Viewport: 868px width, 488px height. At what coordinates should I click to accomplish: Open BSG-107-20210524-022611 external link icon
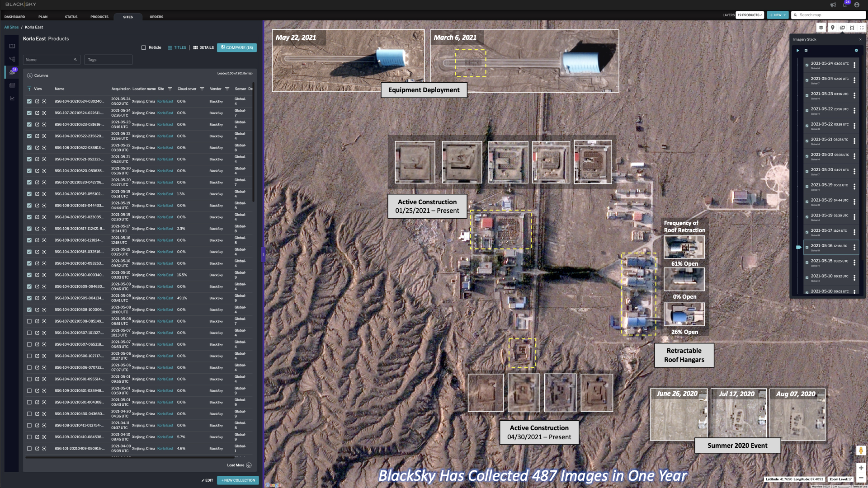click(37, 113)
